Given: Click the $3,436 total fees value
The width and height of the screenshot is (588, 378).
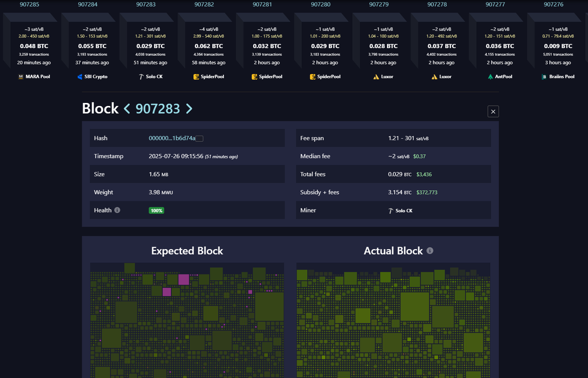Looking at the screenshot, I should tap(424, 174).
